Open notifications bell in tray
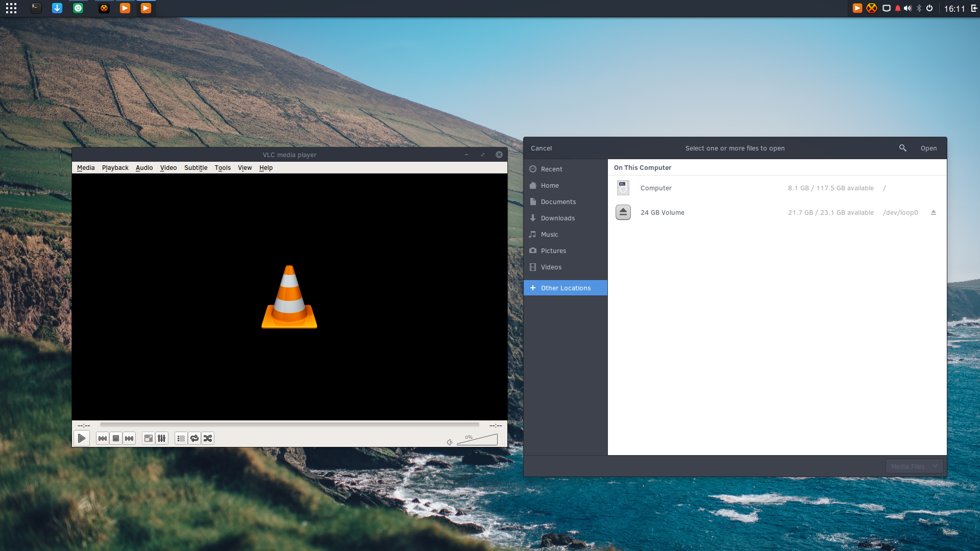 pos(898,8)
